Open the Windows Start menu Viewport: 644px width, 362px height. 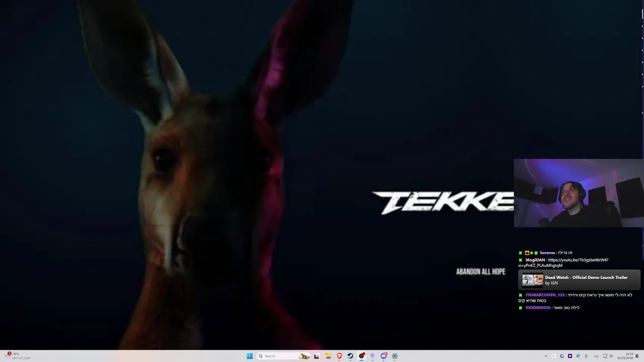click(x=250, y=356)
